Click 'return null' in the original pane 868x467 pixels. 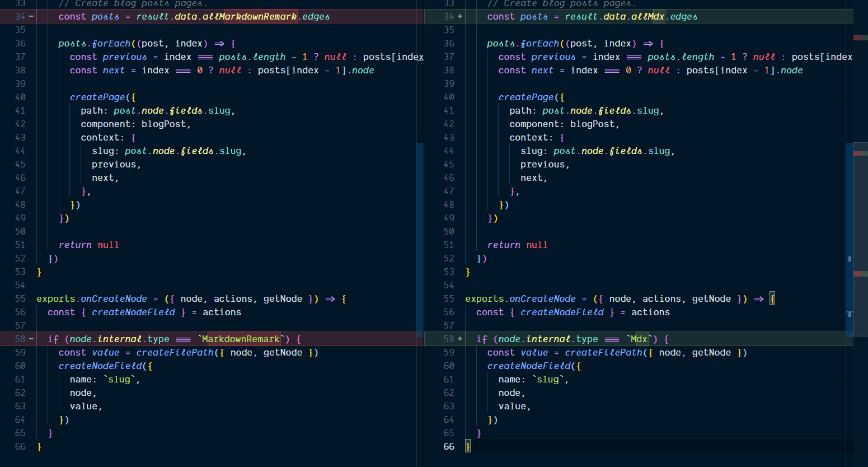88,245
